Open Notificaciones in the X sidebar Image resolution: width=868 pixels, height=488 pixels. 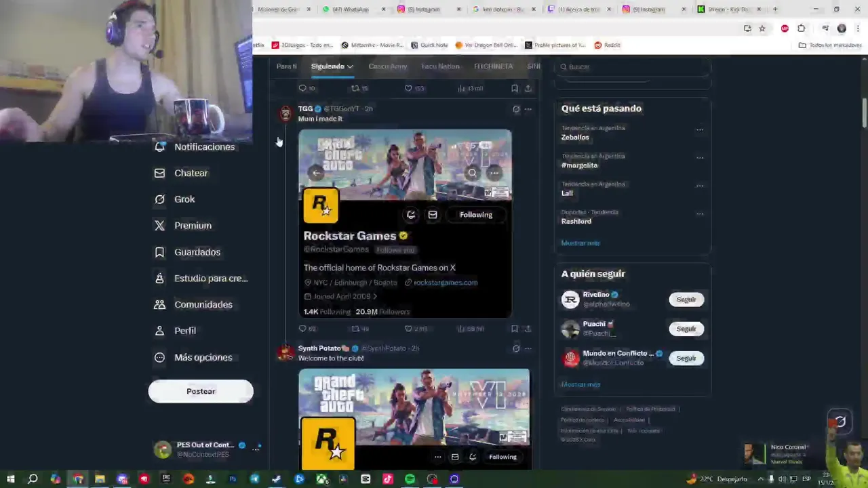[195, 147]
